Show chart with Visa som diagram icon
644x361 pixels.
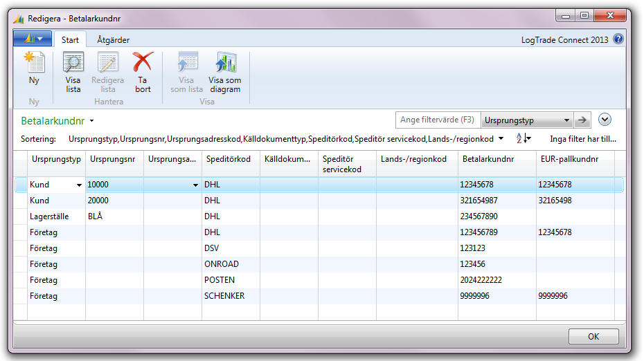225,62
